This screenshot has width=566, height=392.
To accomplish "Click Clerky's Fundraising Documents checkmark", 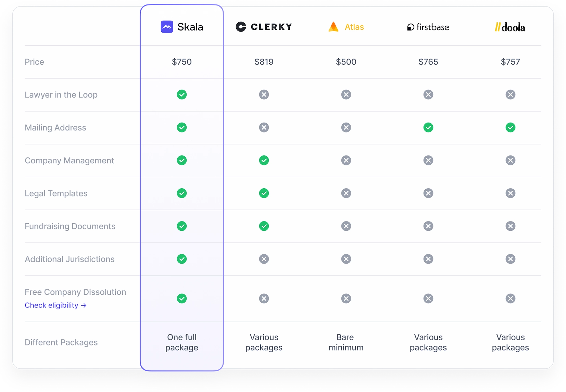I will (x=264, y=226).
